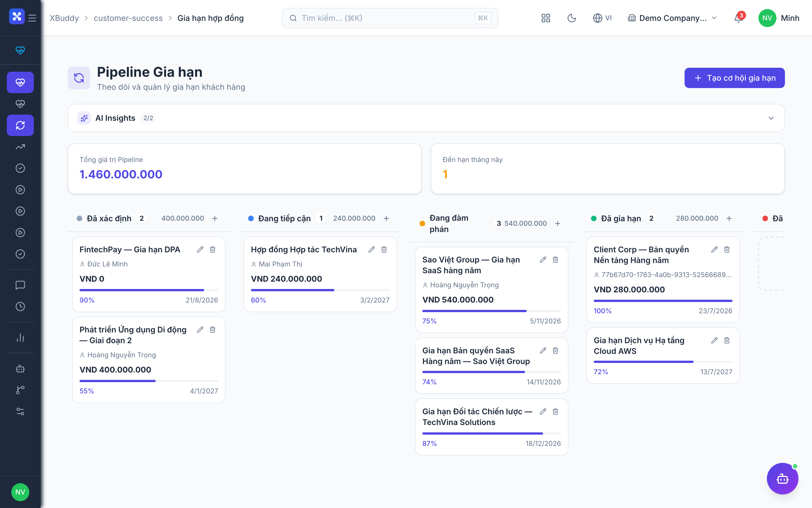Click owner Mai Phạm Thị
The image size is (812, 508).
coord(281,264)
